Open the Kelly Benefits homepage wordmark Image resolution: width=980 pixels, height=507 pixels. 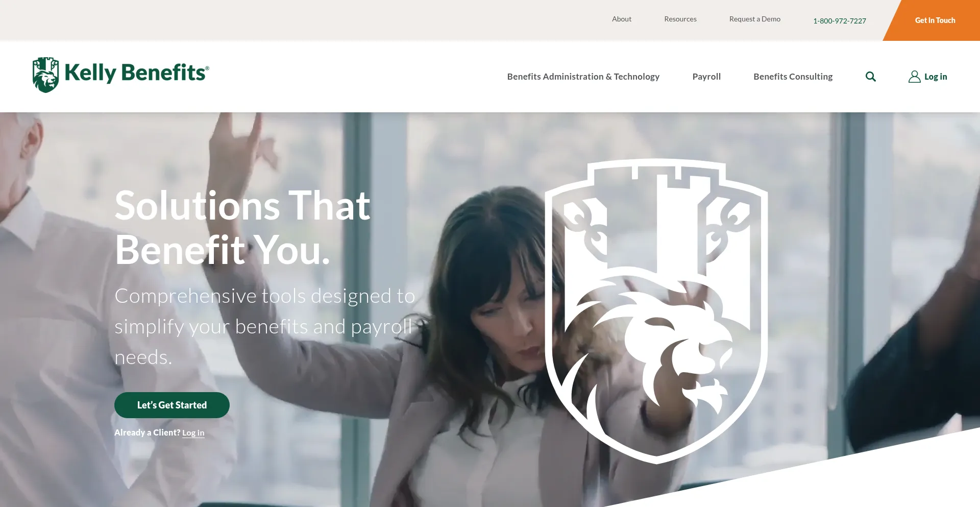(x=136, y=73)
